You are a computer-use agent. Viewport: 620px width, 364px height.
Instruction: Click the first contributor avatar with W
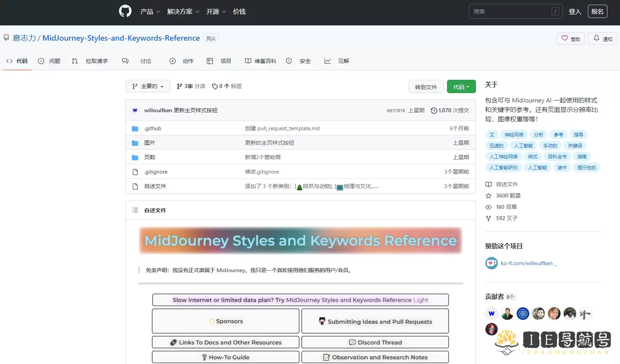pos(492,314)
